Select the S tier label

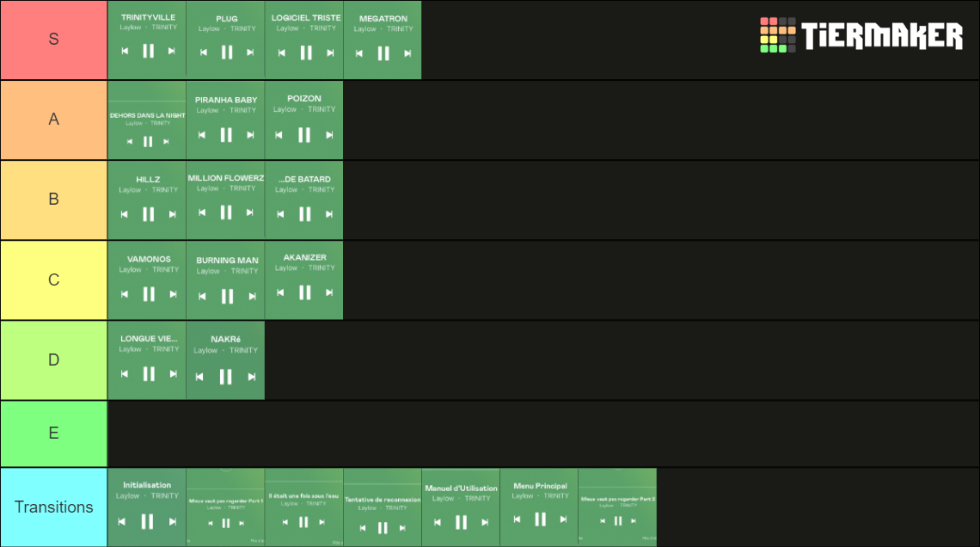pos(54,40)
